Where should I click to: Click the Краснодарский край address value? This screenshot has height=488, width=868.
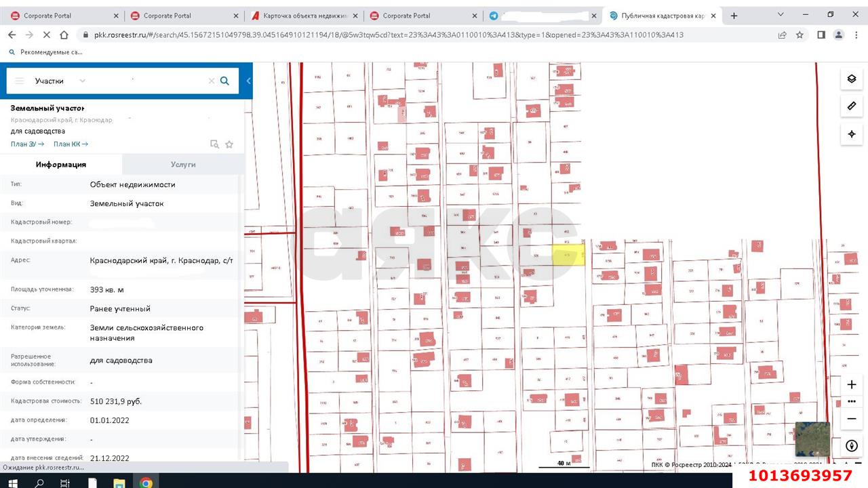click(161, 260)
